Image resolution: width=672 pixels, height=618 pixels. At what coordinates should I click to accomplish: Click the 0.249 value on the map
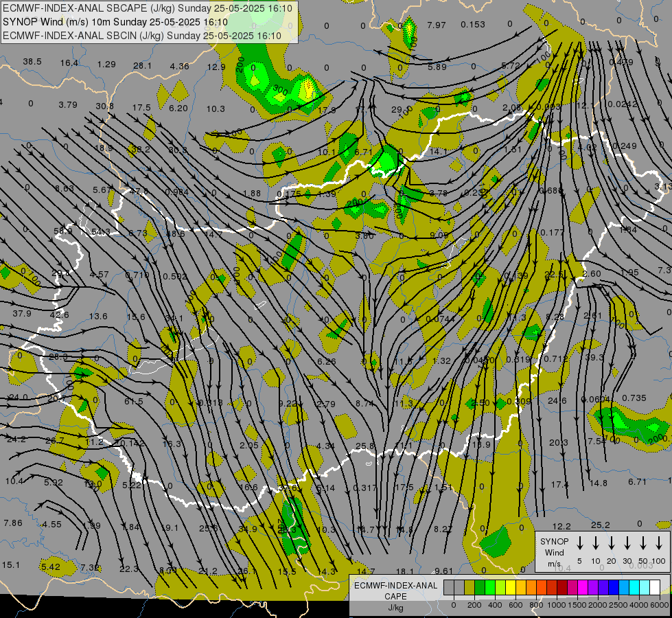click(x=625, y=146)
